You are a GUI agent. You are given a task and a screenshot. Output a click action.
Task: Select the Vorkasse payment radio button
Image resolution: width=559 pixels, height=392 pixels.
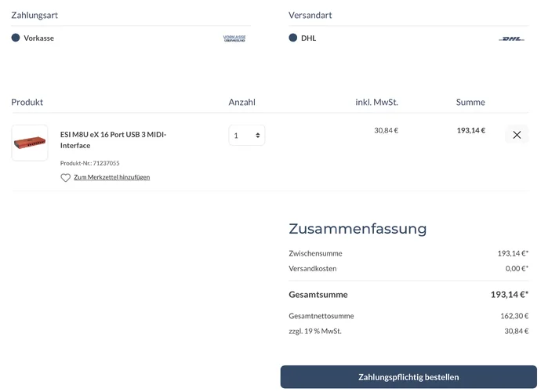[x=16, y=38]
